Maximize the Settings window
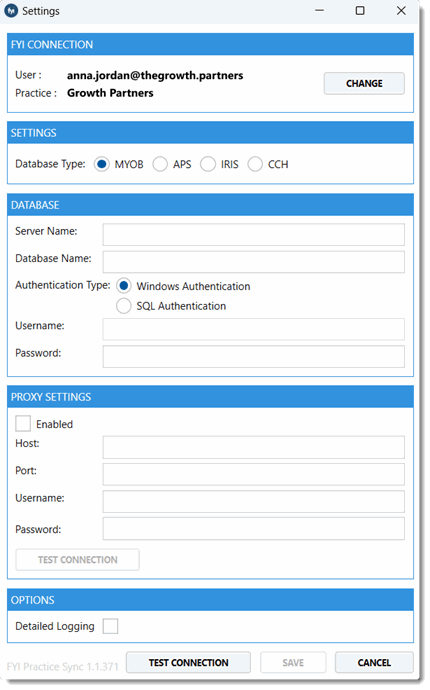Viewport: 430px width, 690px height. tap(360, 11)
